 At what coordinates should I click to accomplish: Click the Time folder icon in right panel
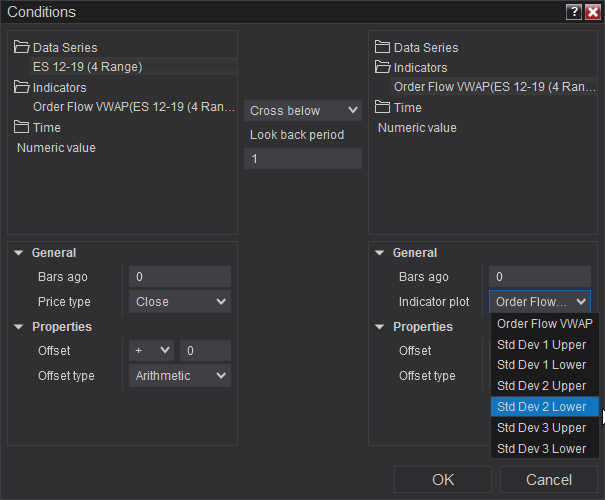pos(383,107)
